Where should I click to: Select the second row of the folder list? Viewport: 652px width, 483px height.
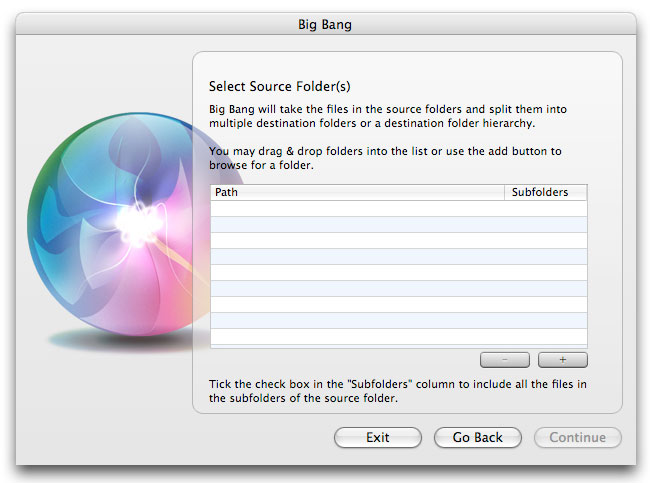399,224
